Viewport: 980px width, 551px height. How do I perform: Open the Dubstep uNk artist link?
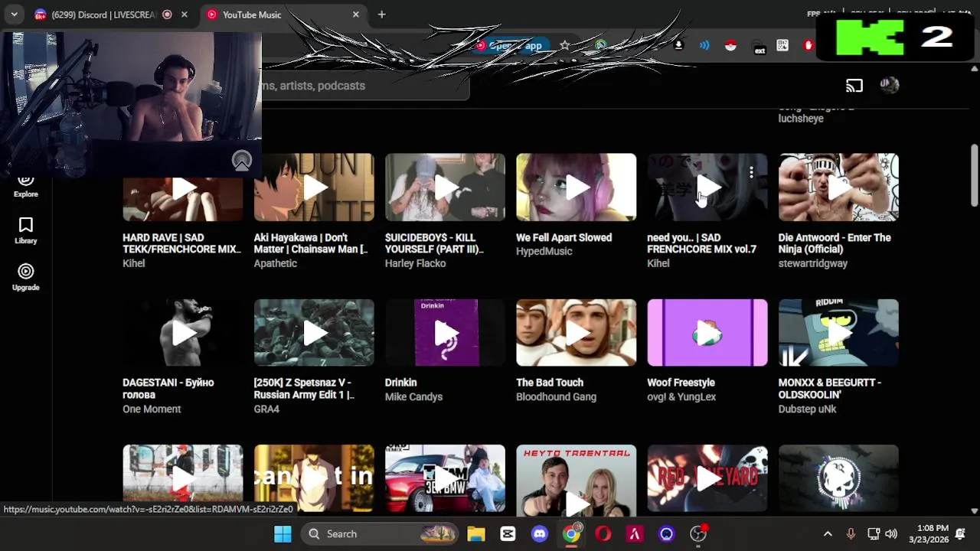click(x=807, y=409)
